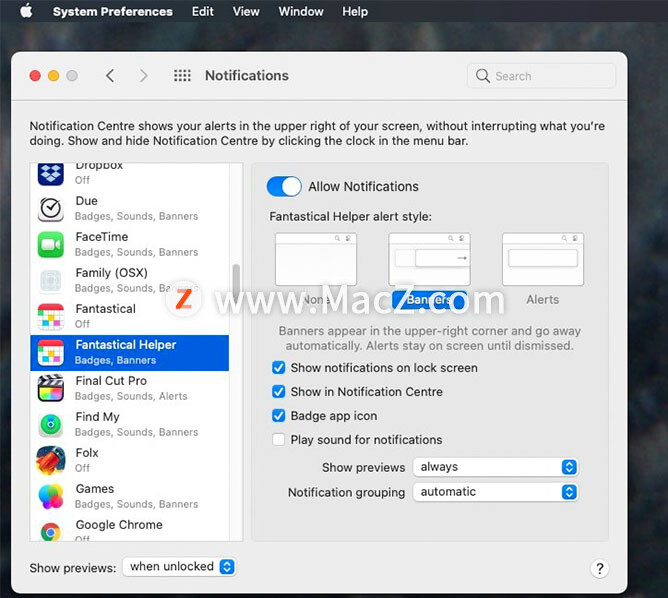Select the Google Chrome icon
Viewport: 668px width, 598px height.
(x=51, y=532)
